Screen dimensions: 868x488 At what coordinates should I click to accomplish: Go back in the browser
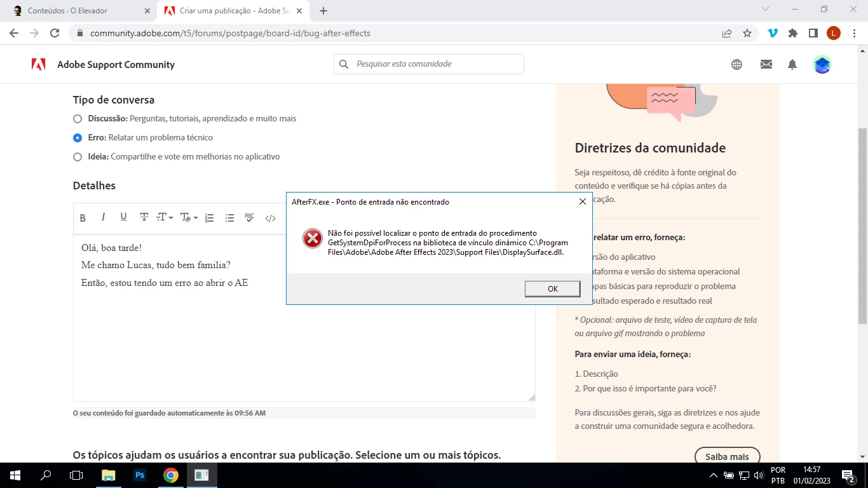(14, 33)
